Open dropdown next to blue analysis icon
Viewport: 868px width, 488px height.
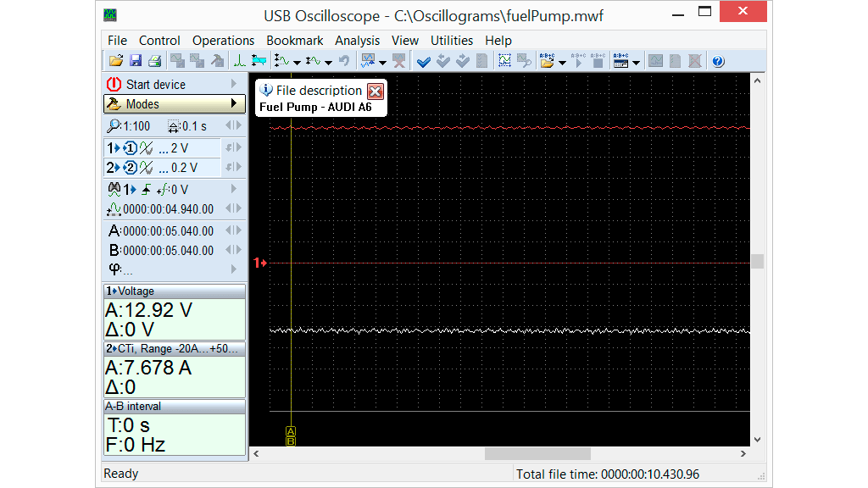point(382,63)
